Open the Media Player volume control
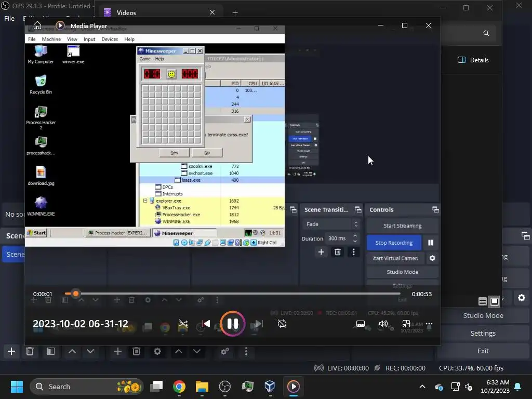The width and height of the screenshot is (532, 399). [x=383, y=324]
